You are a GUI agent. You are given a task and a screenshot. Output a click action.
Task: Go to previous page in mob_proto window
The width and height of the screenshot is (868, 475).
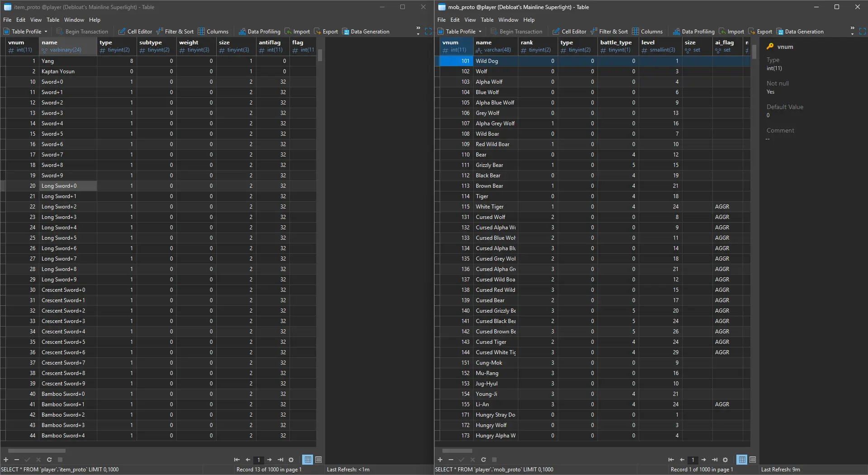tap(682, 460)
